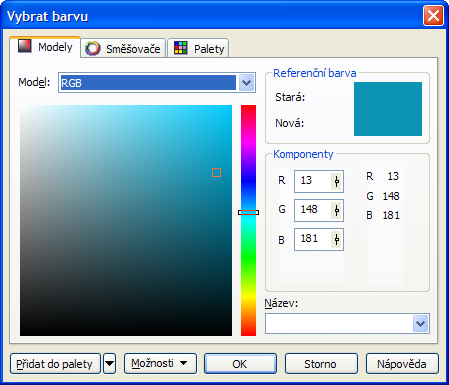The width and height of the screenshot is (449, 385).
Task: Click the teal reference color swatch
Action: coord(388,109)
